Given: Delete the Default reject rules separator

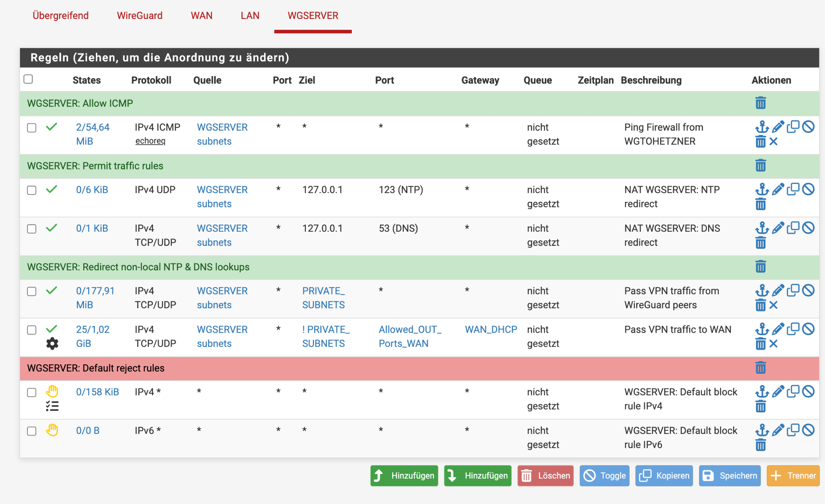Looking at the screenshot, I should click(x=760, y=368).
